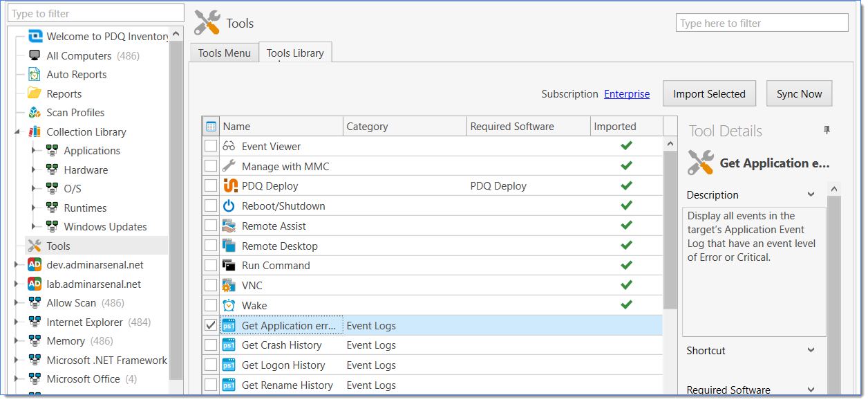This screenshot has height=402, width=868.
Task: Click the Wake alarm clock icon
Action: coord(229,305)
